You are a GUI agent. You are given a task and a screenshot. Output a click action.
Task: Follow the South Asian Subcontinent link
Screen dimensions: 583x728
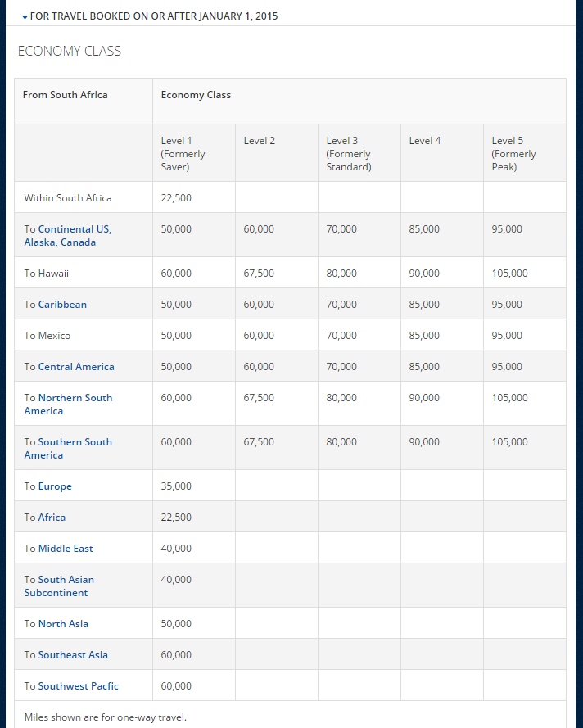(66, 586)
